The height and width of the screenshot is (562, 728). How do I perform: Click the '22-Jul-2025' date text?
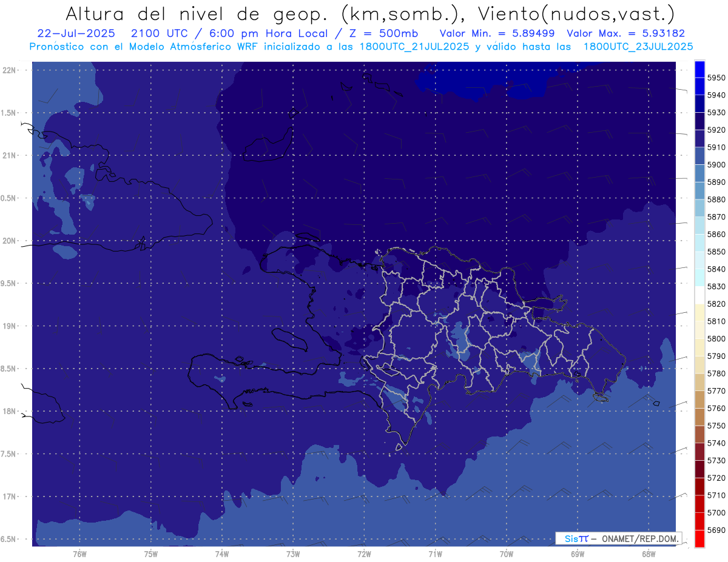tap(76, 33)
